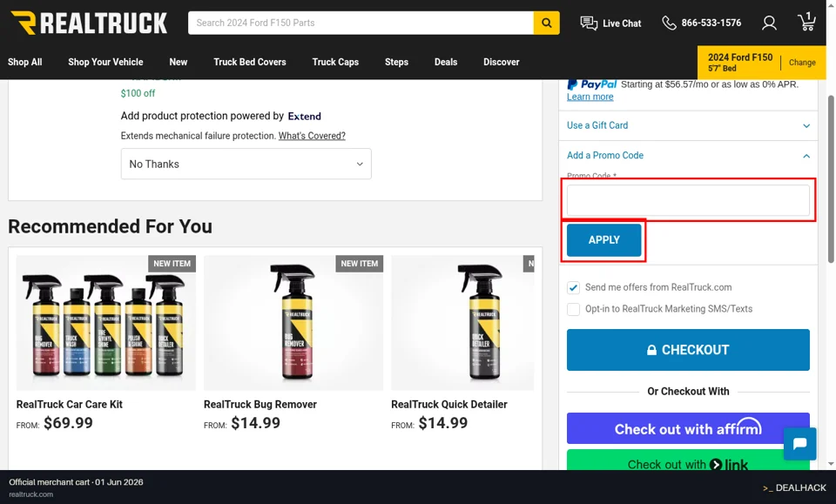Expand Use a Gift Card section
This screenshot has width=836, height=504.
688,125
